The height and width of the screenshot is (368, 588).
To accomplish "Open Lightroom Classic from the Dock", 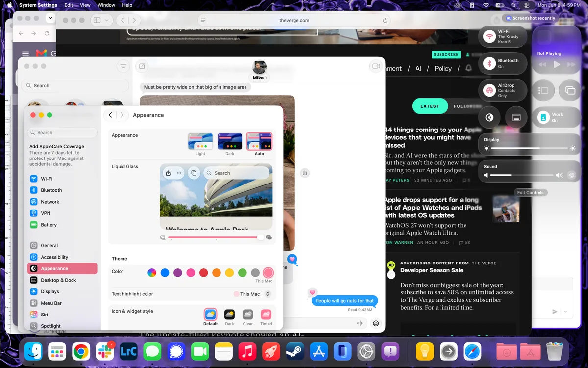I will click(128, 351).
